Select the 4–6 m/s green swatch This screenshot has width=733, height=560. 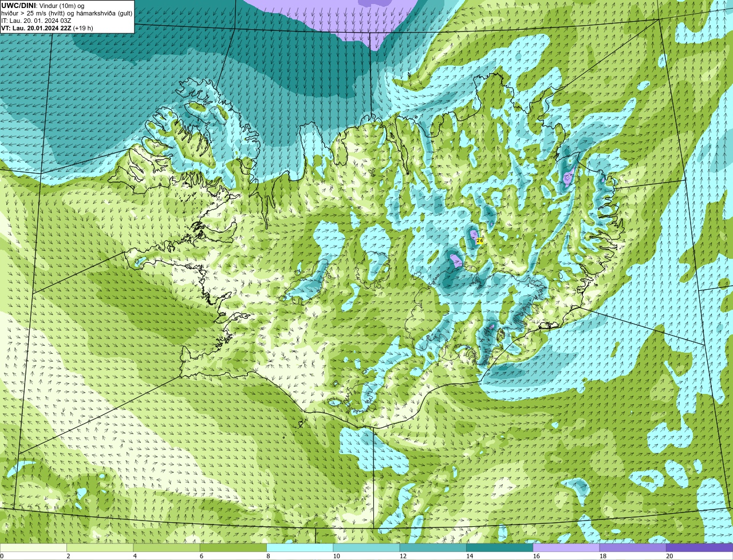tap(167, 547)
